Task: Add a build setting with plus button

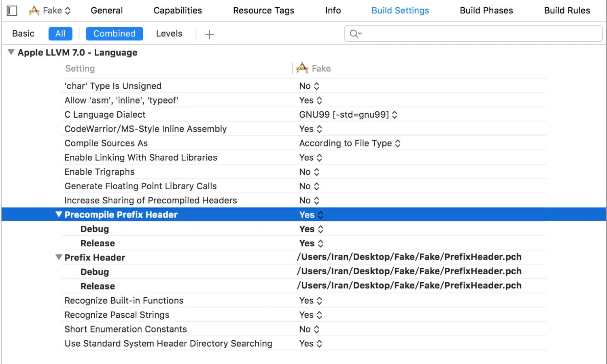Action: (209, 34)
